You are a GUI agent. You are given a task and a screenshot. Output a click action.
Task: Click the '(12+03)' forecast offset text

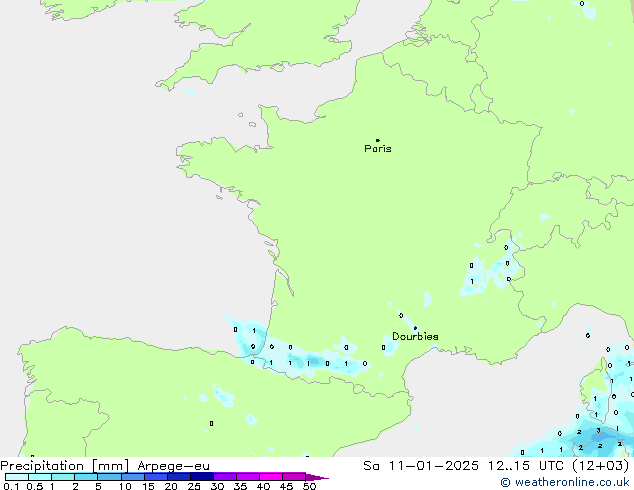pyautogui.click(x=601, y=466)
